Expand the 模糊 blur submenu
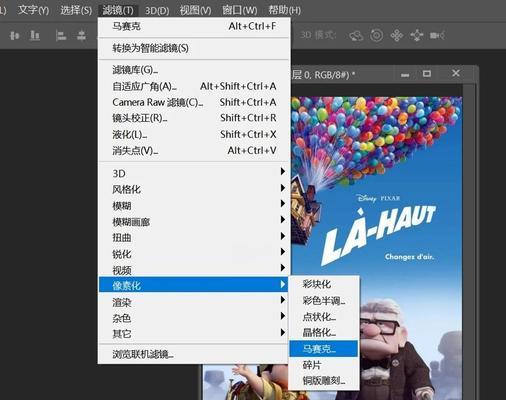Viewport: 506px width, 400px height. pos(194,205)
